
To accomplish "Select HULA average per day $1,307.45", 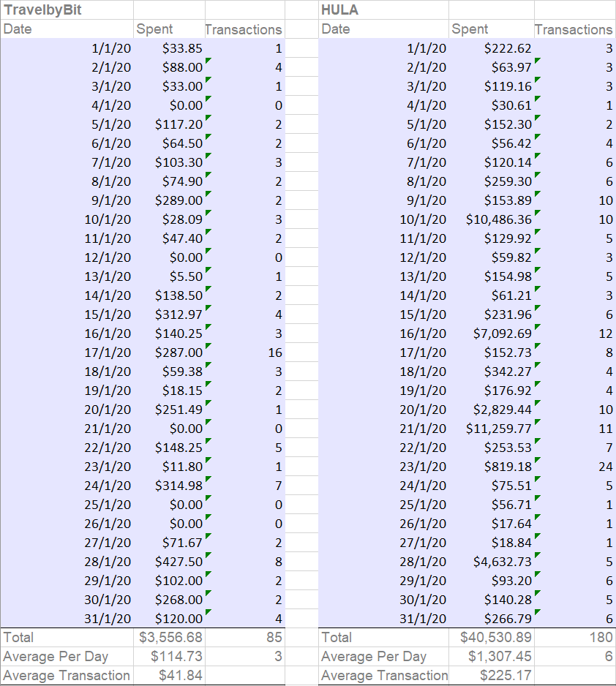I will tap(492, 657).
